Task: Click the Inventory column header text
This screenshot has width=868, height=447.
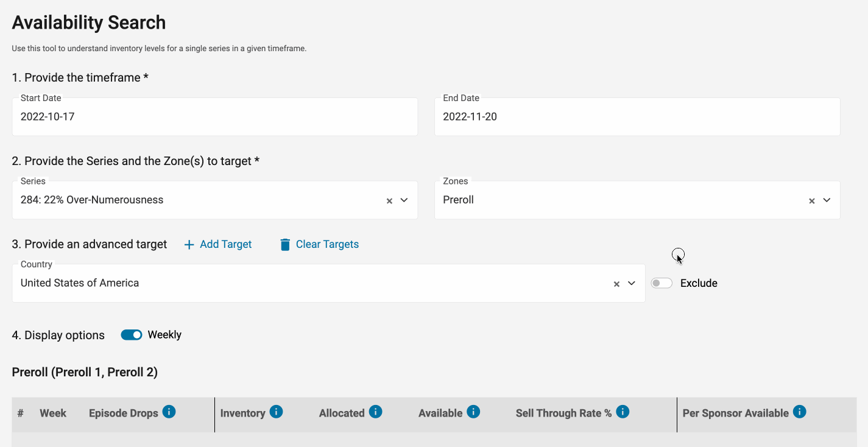Action: point(242,413)
